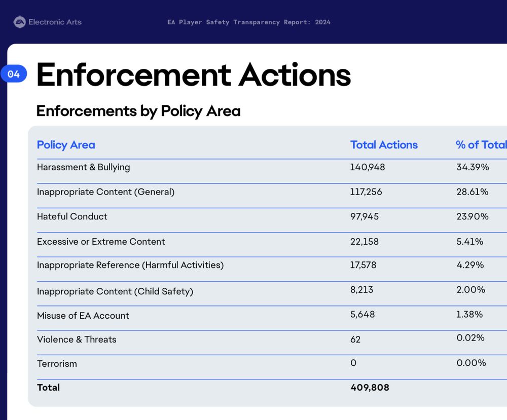This screenshot has height=420, width=507.
Task: Select the Misuse of EA Account label
Action: point(83,316)
